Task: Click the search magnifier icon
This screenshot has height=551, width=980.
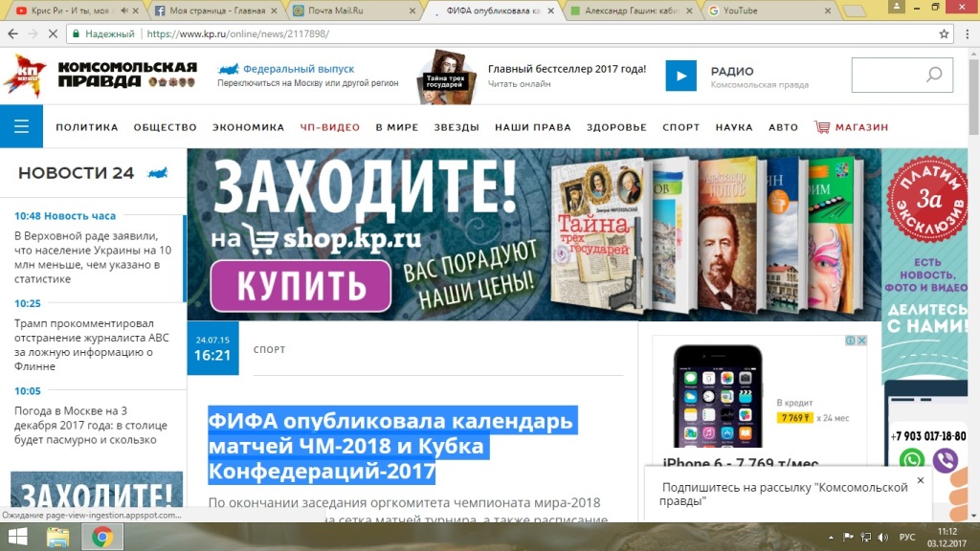Action: [934, 75]
